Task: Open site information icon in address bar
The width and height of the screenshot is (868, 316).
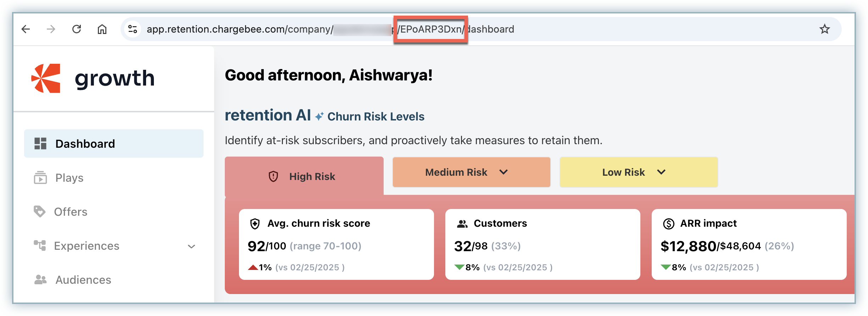Action: pos(133,29)
